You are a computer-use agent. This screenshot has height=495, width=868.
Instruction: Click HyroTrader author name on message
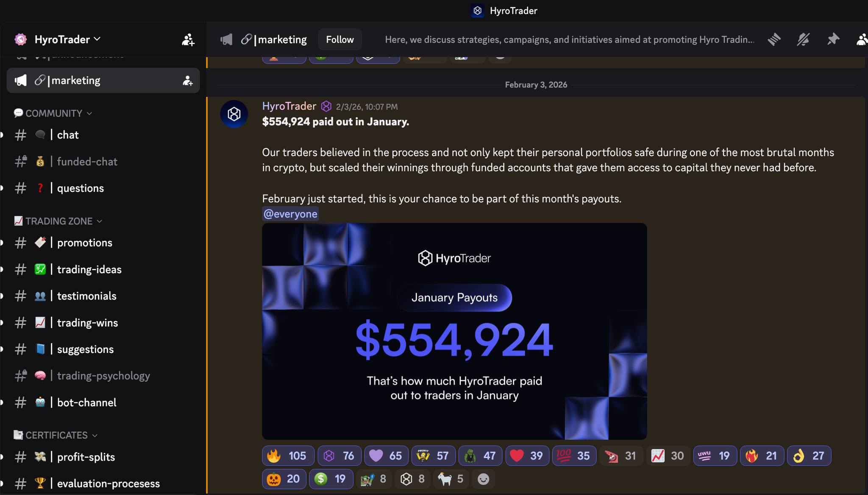pos(289,106)
